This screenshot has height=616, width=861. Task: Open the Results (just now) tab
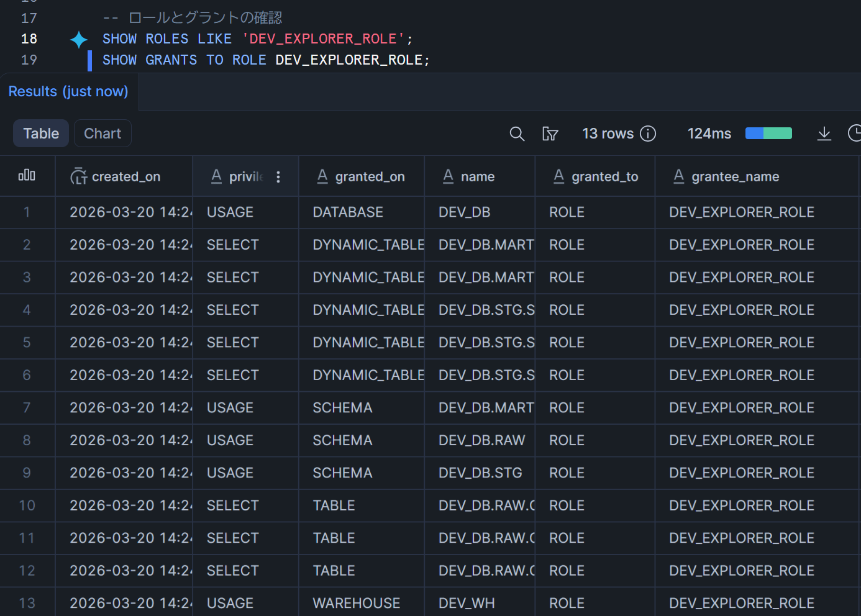[68, 91]
